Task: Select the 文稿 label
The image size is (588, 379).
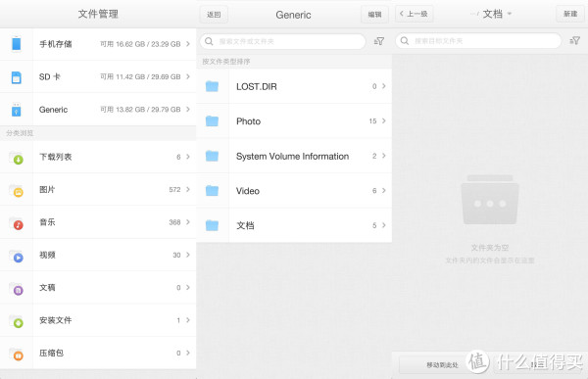Action: pyautogui.click(x=47, y=288)
